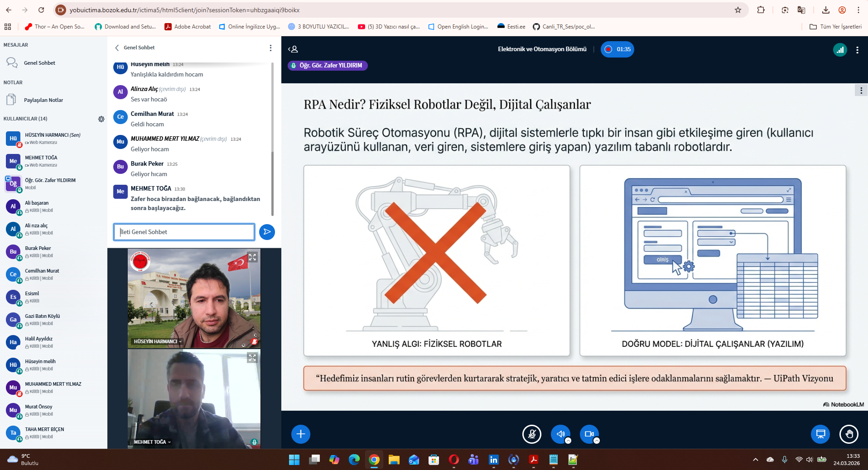Click the share screen button
This screenshot has width=868, height=470.
click(x=820, y=434)
